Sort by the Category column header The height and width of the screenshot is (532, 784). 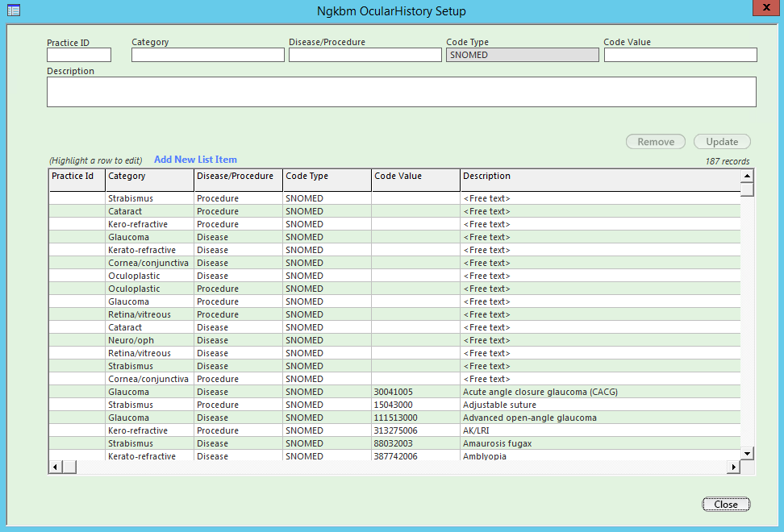149,181
